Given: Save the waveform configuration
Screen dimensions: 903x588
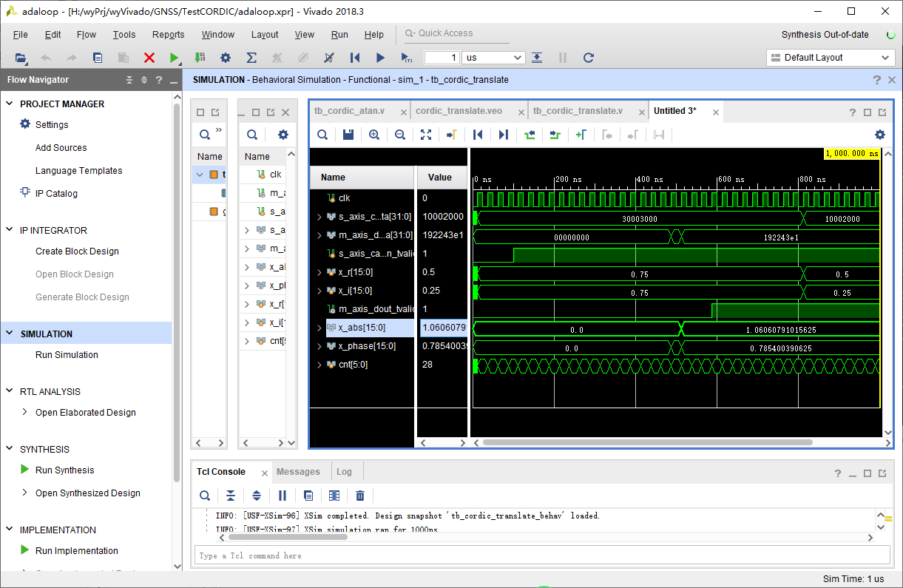Looking at the screenshot, I should click(x=348, y=135).
